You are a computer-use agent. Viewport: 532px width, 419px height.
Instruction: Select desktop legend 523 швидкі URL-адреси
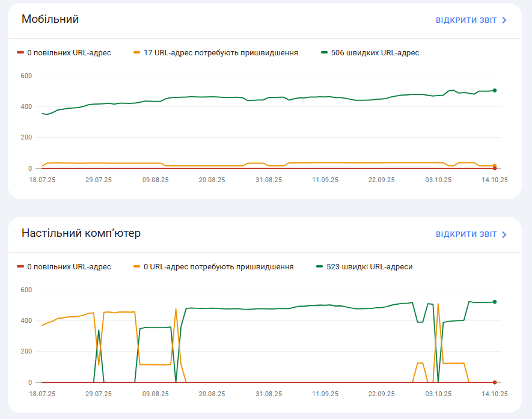click(x=364, y=267)
